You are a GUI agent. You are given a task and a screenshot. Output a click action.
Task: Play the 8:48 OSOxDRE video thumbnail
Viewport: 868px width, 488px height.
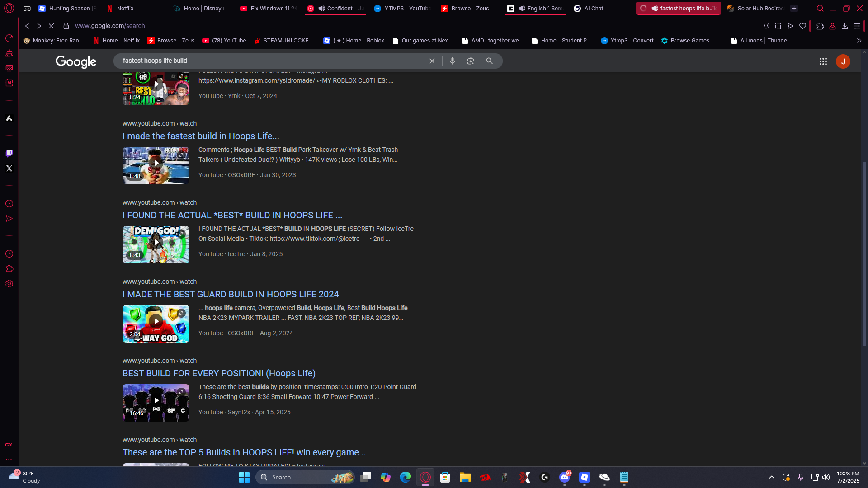(x=156, y=165)
